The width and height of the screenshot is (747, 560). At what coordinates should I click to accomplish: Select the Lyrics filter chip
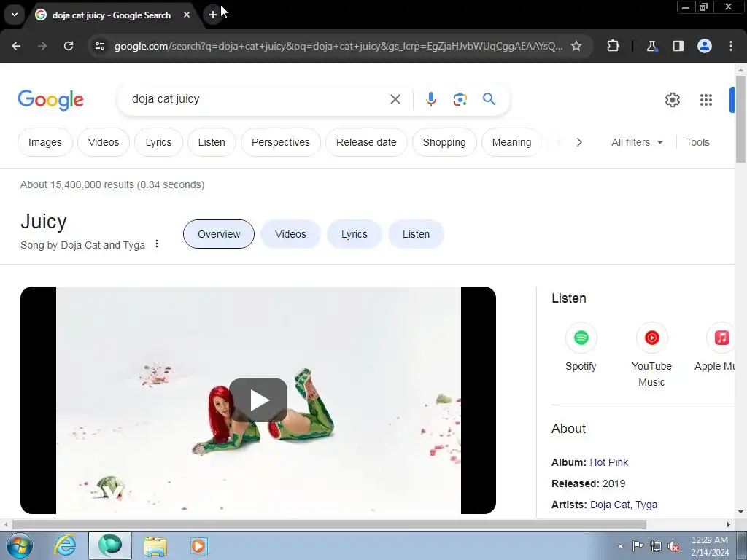158,142
